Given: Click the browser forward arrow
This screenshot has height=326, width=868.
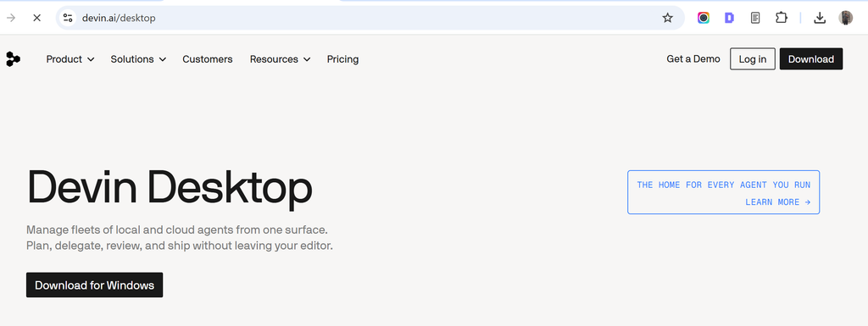Looking at the screenshot, I should [x=11, y=18].
